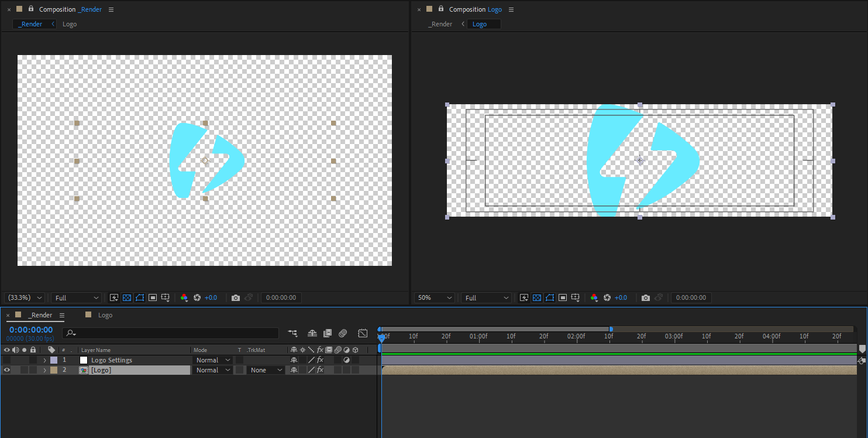The image size is (868, 438).
Task: Click preview time in Logo viewer
Action: click(691, 297)
